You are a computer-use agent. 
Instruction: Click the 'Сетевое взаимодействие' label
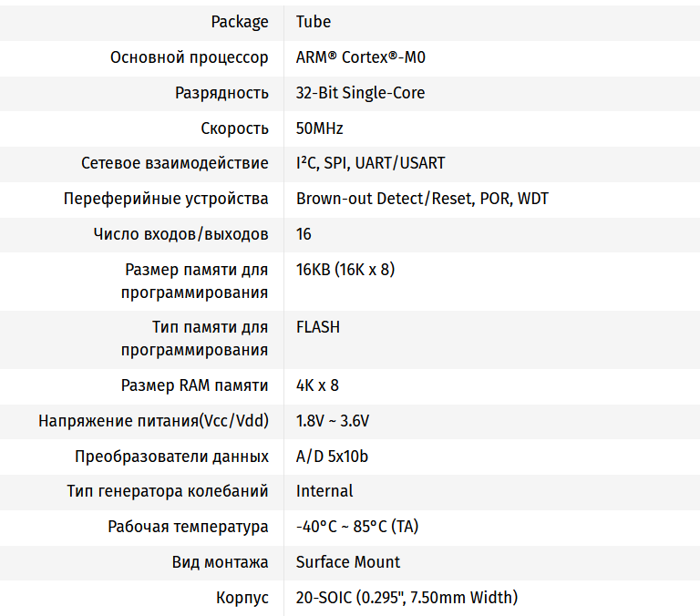point(175,164)
